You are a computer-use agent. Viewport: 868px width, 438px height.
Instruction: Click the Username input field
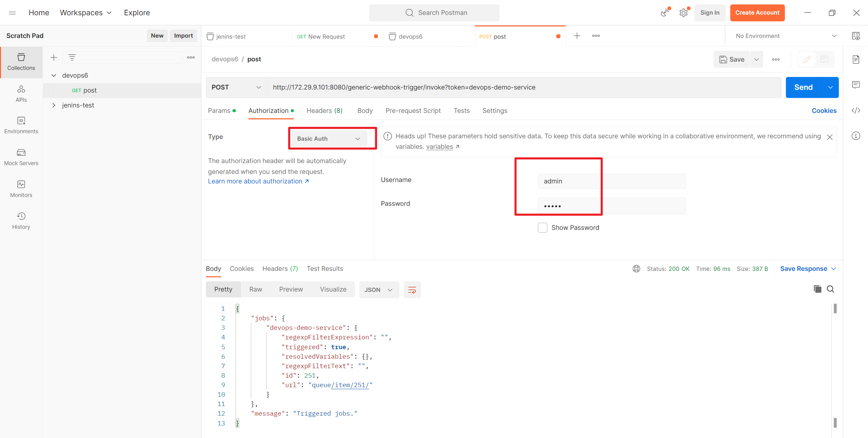click(611, 181)
